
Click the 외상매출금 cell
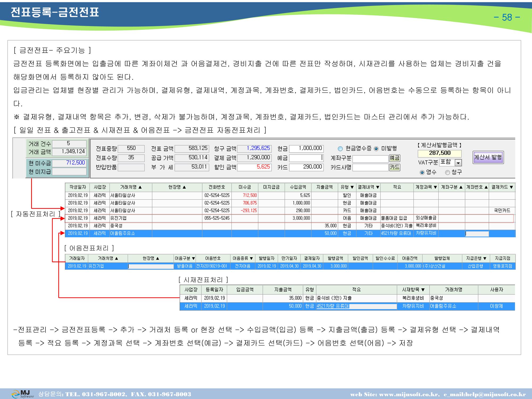coord(426,218)
